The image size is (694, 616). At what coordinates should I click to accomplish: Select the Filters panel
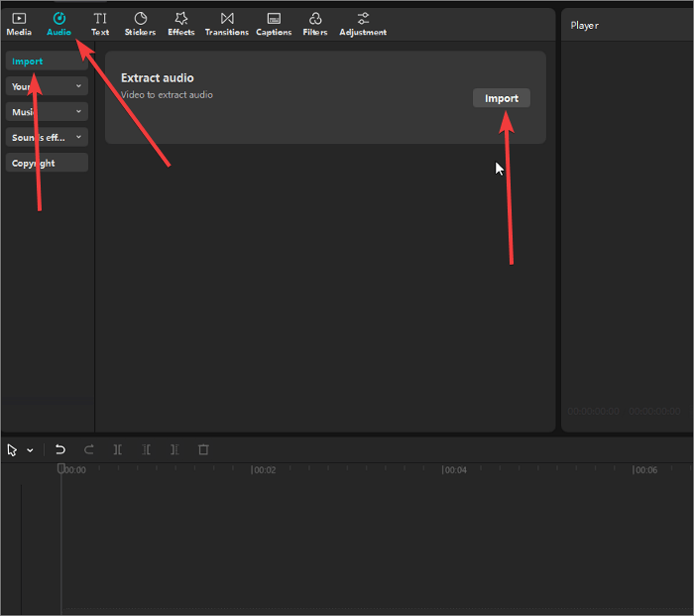coord(315,24)
